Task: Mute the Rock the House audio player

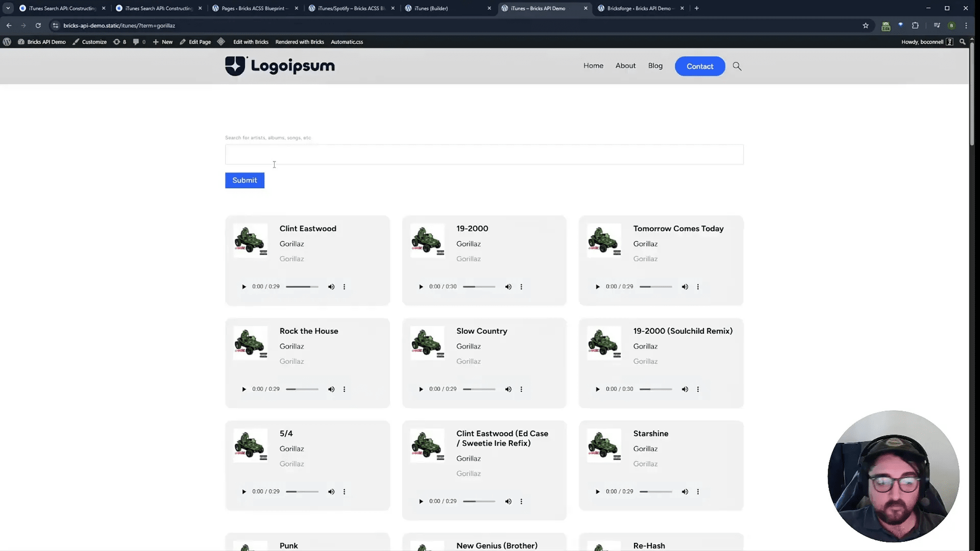Action: tap(331, 389)
